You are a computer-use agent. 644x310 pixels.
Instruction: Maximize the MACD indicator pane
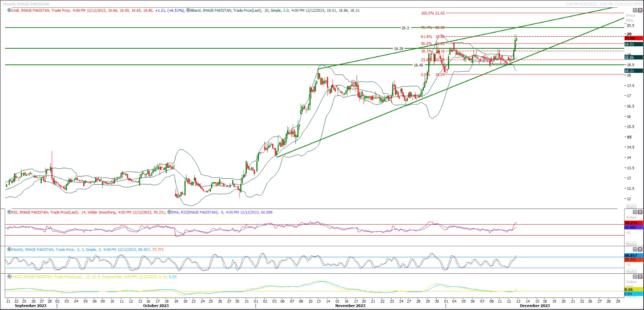click(x=635, y=277)
